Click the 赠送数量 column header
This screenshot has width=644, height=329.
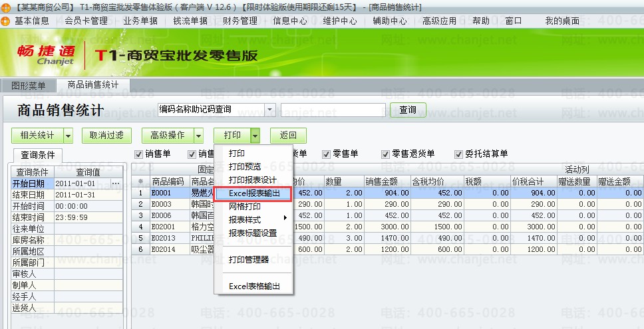pos(577,181)
